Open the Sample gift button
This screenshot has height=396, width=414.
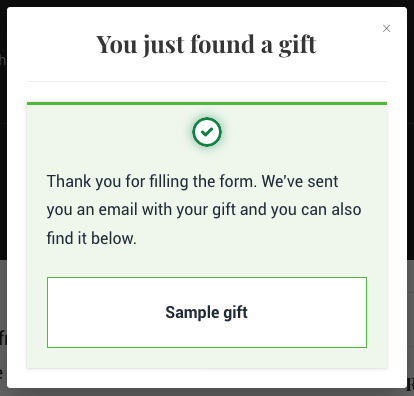pyautogui.click(x=207, y=312)
